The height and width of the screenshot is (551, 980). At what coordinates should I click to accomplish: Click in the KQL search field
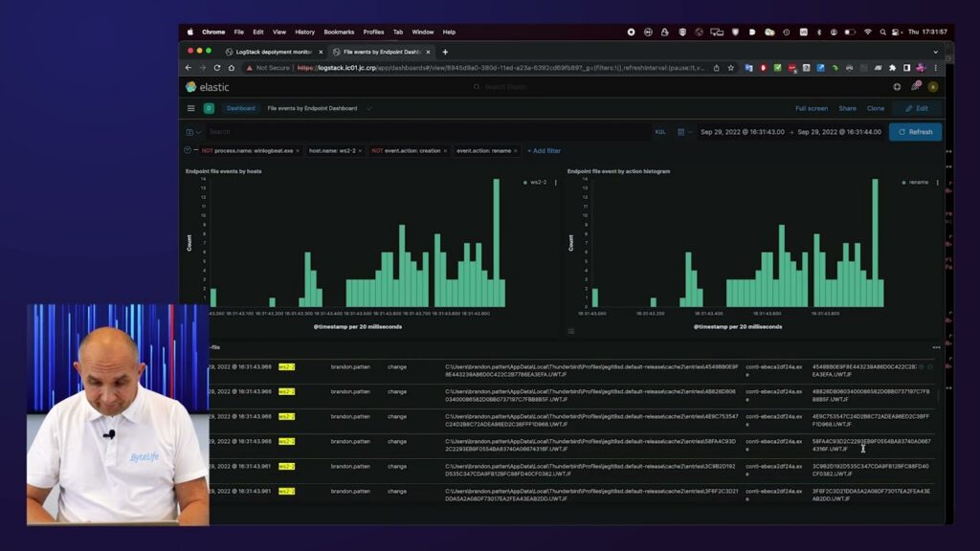click(421, 132)
